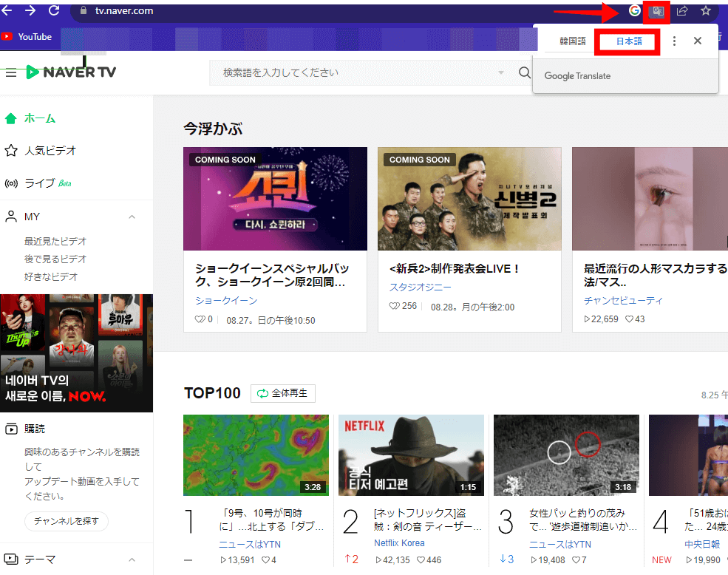Click the Google Translate icon in address bar
This screenshot has height=575, width=728.
[x=656, y=11]
